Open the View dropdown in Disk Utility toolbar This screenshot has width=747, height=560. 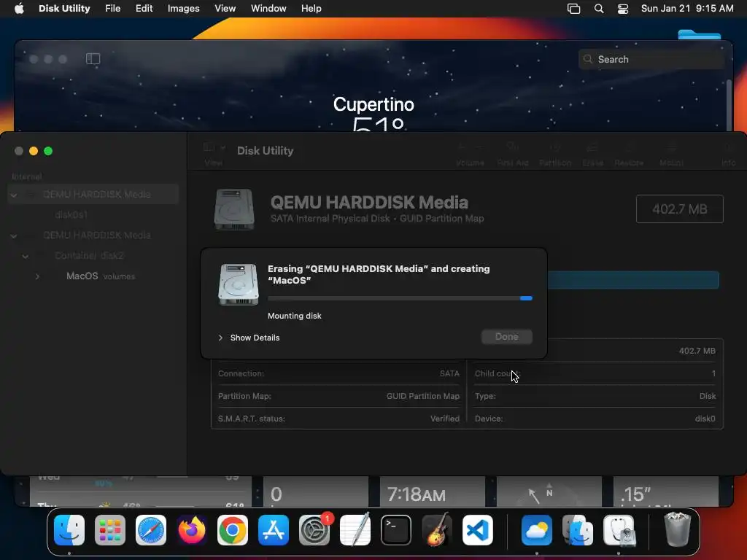(214, 152)
